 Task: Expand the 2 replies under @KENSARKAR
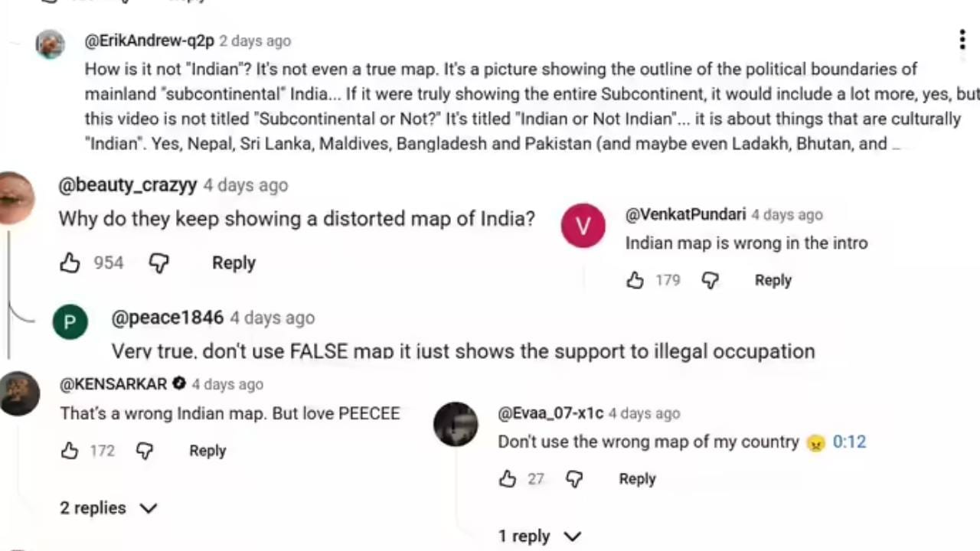coord(109,508)
